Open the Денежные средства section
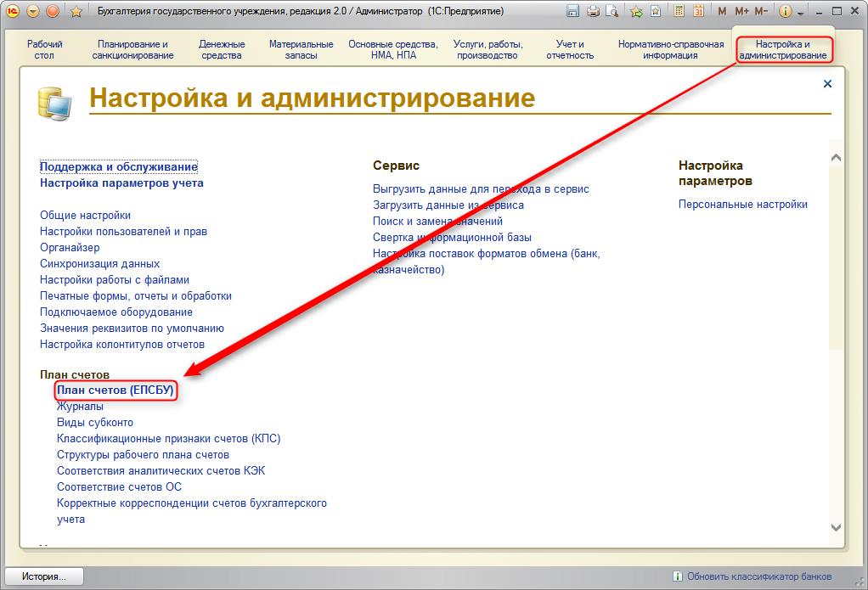 pos(222,50)
